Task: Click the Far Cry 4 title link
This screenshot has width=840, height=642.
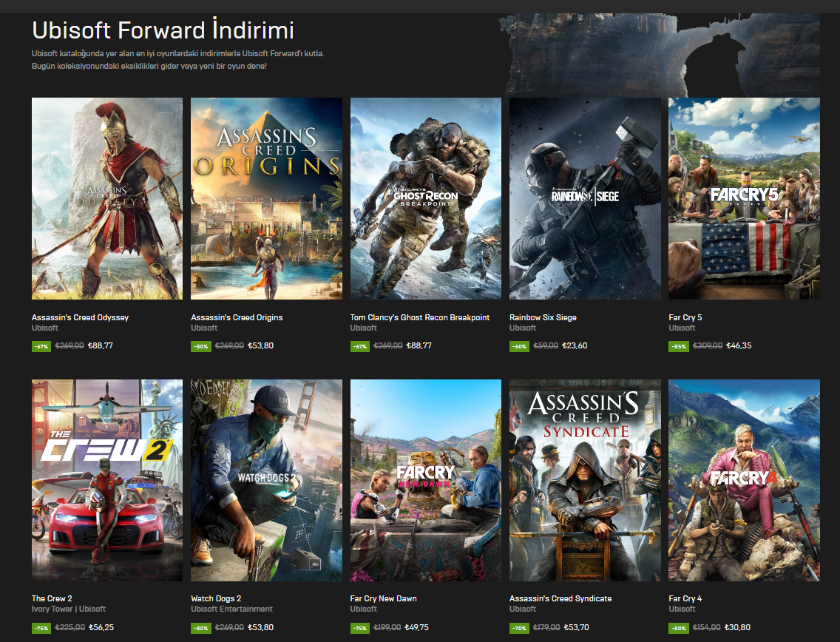Action: click(x=685, y=598)
